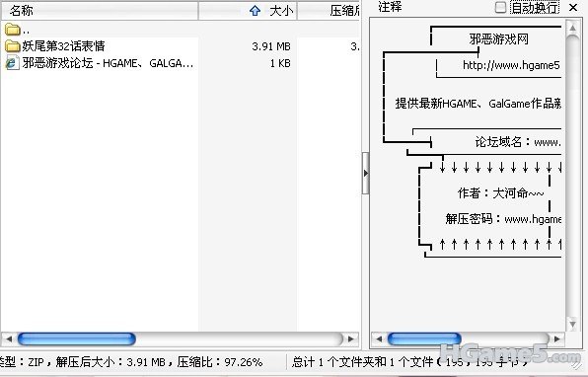Viewport: 588px width, 377px height.
Task: Click the blue sort arrow in column header
Action: pyautogui.click(x=255, y=11)
